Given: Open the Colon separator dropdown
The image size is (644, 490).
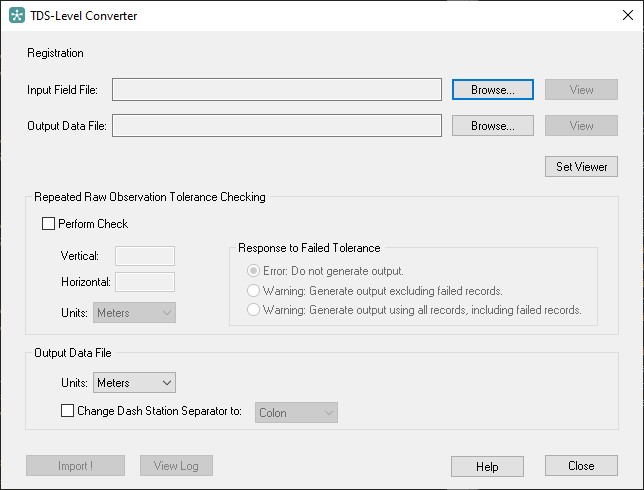Looking at the screenshot, I should point(296,413).
